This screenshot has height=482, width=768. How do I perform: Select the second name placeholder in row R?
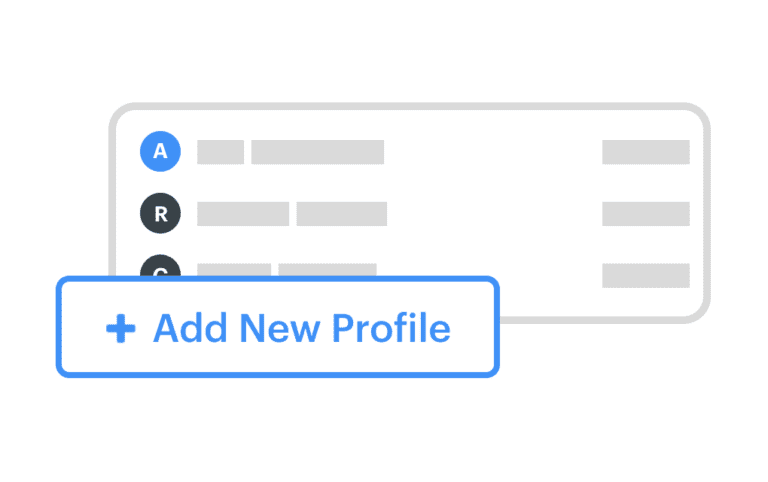pos(341,213)
